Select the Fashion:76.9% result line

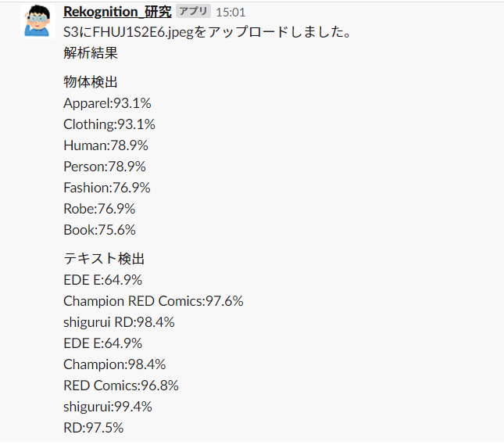coord(107,187)
